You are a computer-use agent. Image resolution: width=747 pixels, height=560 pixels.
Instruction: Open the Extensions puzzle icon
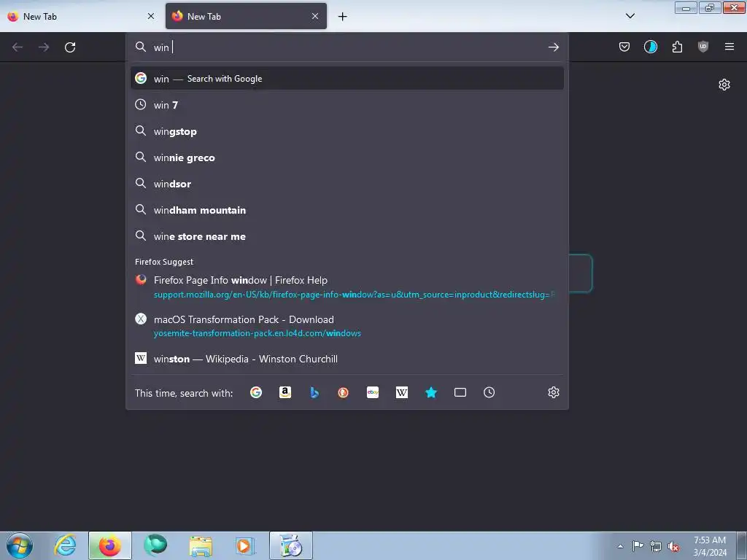pyautogui.click(x=677, y=47)
